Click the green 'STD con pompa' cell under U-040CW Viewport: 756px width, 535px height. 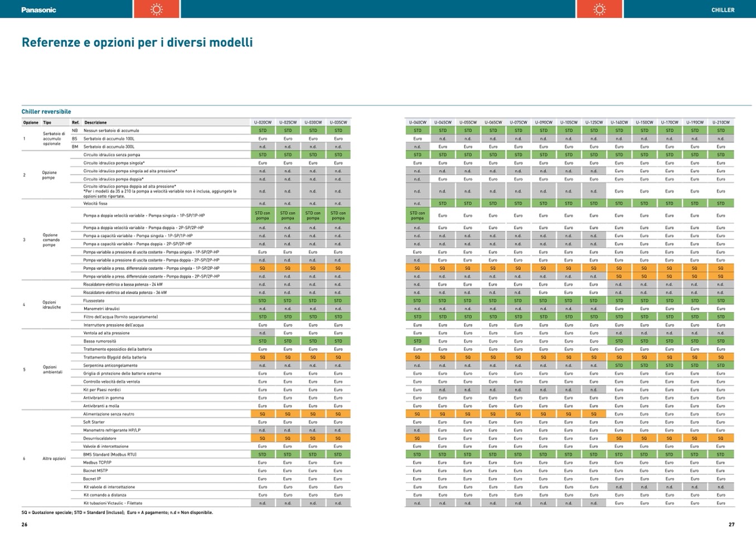(x=417, y=215)
